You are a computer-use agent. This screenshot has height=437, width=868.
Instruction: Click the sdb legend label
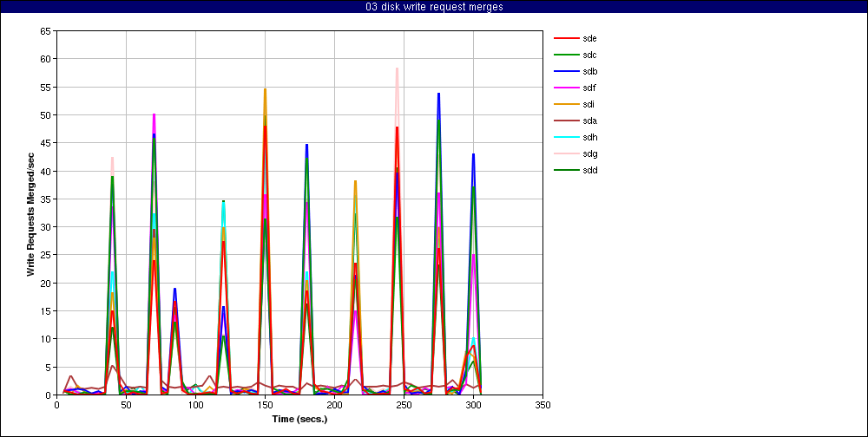(589, 71)
